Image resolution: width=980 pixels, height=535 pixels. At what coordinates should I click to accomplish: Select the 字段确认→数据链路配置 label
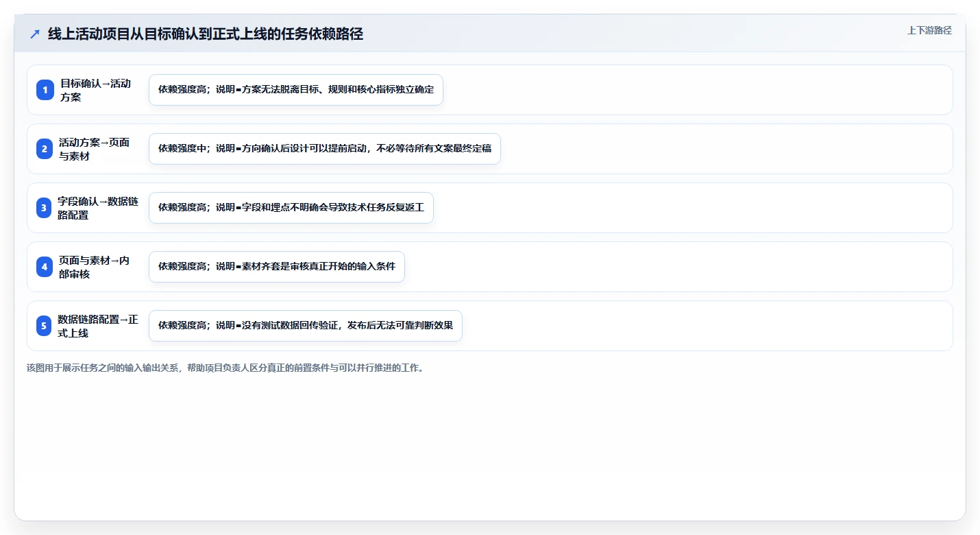(x=98, y=208)
